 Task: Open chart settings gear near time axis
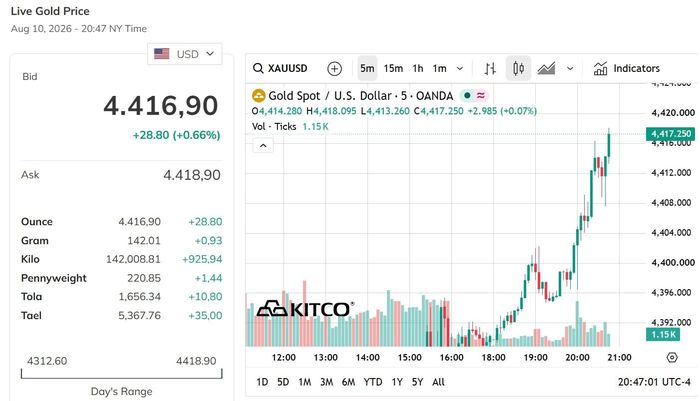(672, 357)
